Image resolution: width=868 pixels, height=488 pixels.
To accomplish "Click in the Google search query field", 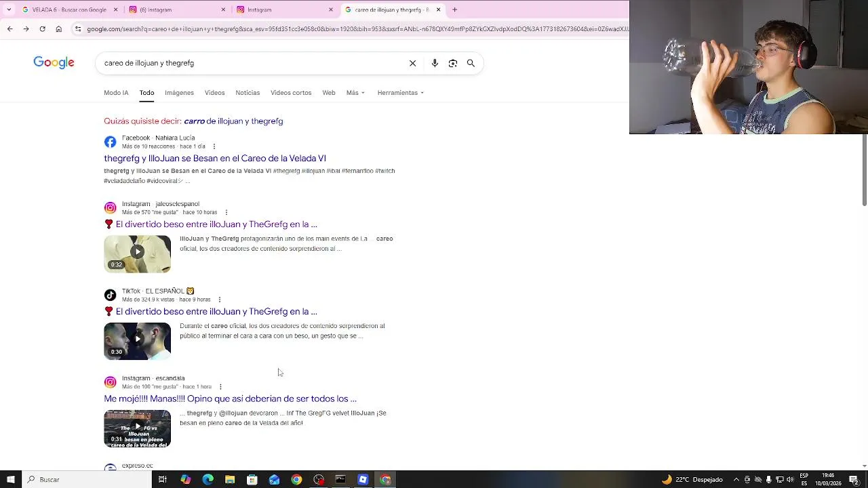I will click(x=251, y=63).
